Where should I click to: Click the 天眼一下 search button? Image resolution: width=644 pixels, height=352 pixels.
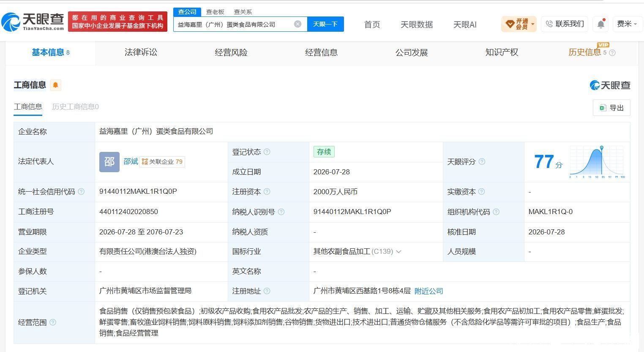[x=325, y=24]
